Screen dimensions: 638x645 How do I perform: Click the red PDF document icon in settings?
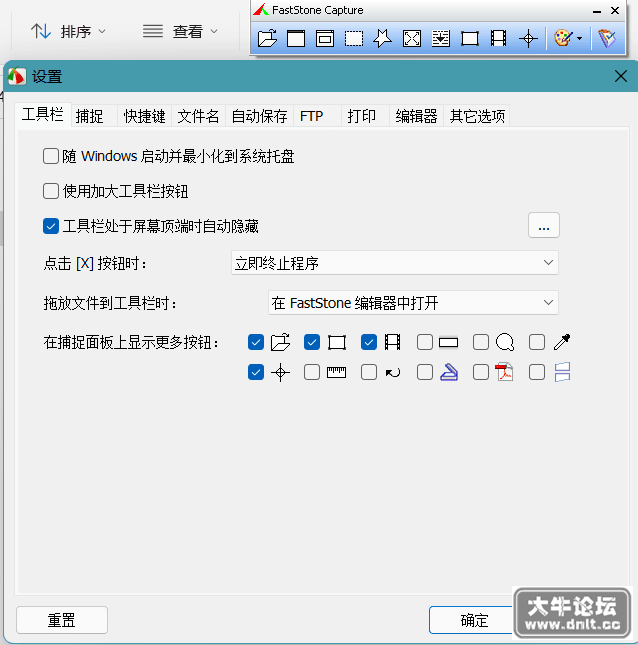(505, 372)
